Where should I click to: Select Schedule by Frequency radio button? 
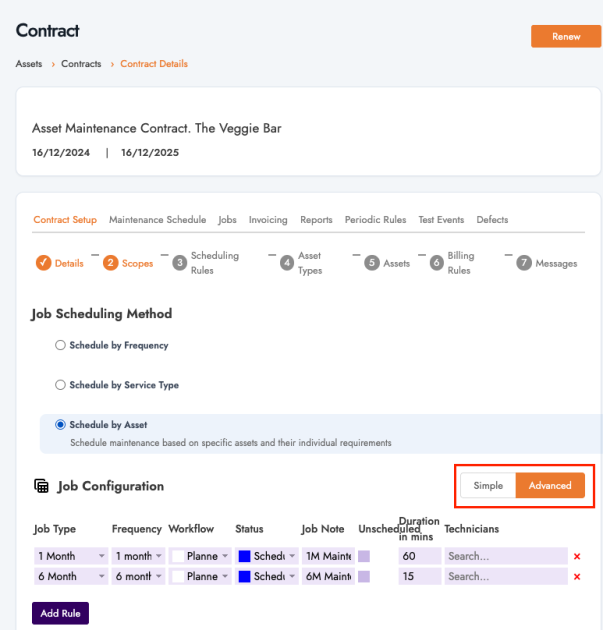pyautogui.click(x=61, y=345)
